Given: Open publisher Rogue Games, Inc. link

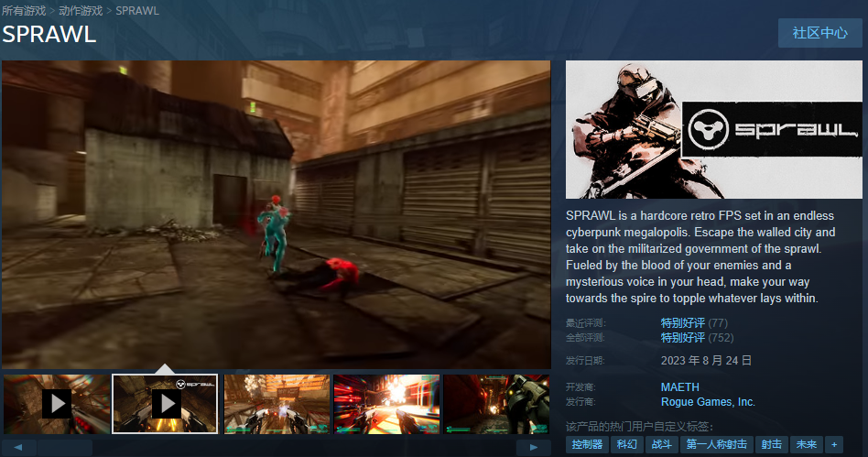Looking at the screenshot, I should (708, 402).
